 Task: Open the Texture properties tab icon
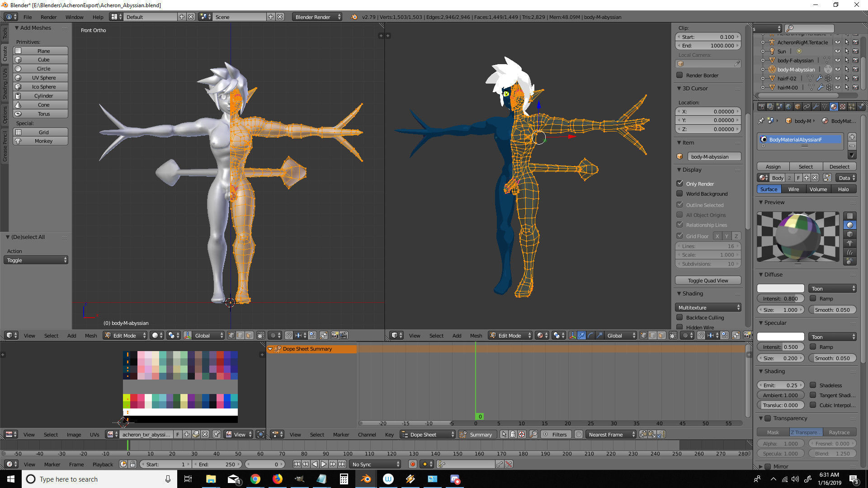click(x=843, y=107)
